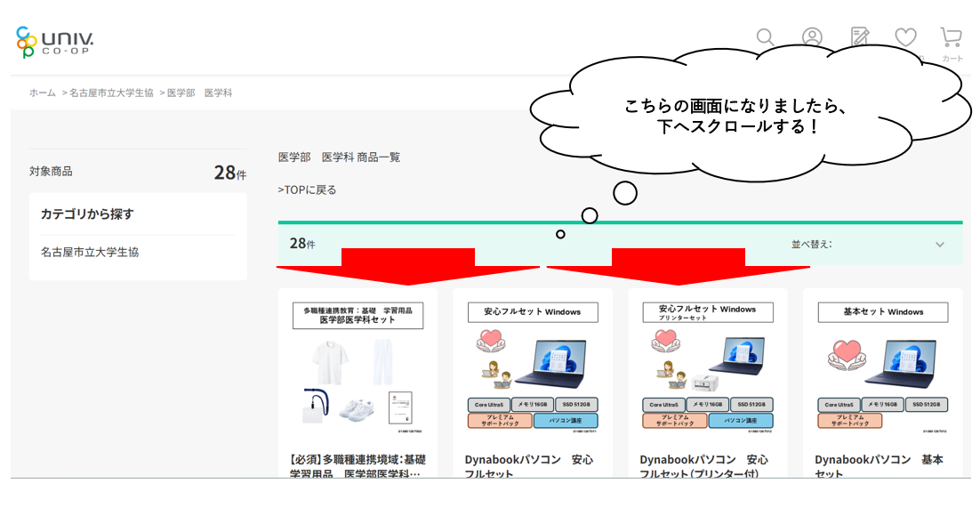Click the >TOPに戻る link
The height and width of the screenshot is (532, 980).
point(307,189)
